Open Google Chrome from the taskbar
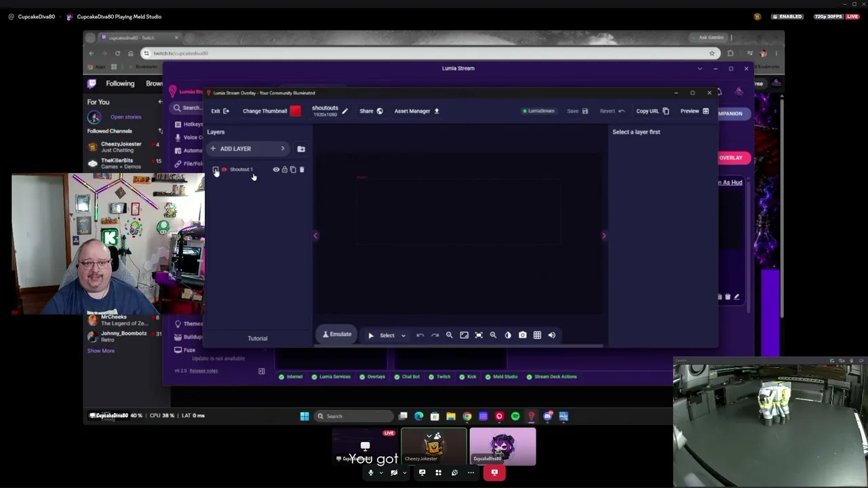This screenshot has height=488, width=868. 467,416
